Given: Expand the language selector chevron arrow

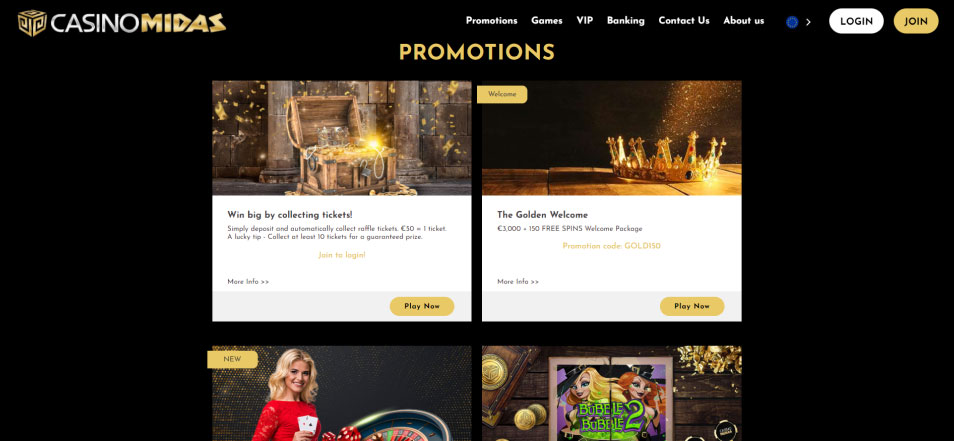Looking at the screenshot, I should pos(808,22).
